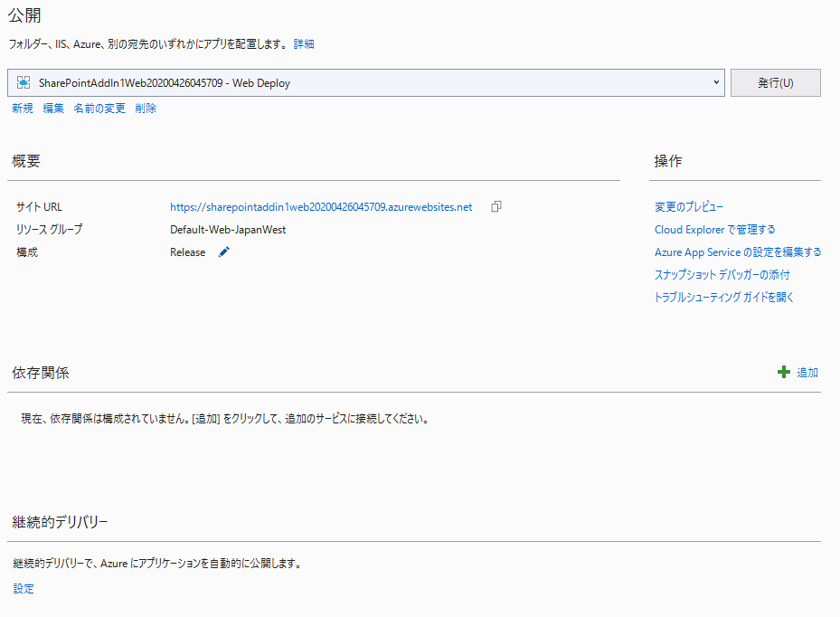Click 変更のプレビュー link
The image size is (840, 617).
click(x=689, y=207)
